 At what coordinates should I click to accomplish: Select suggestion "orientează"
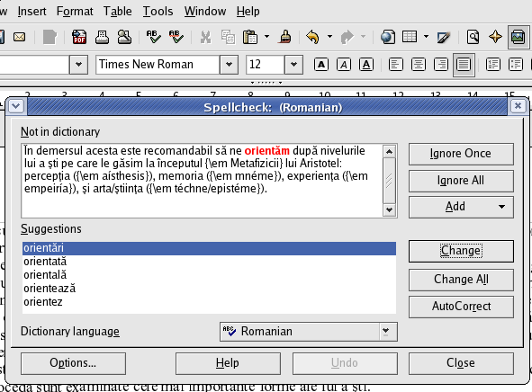point(209,289)
